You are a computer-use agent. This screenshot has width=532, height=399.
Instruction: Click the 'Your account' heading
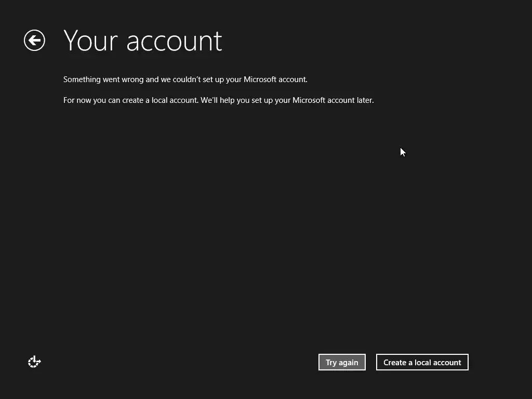pyautogui.click(x=143, y=41)
